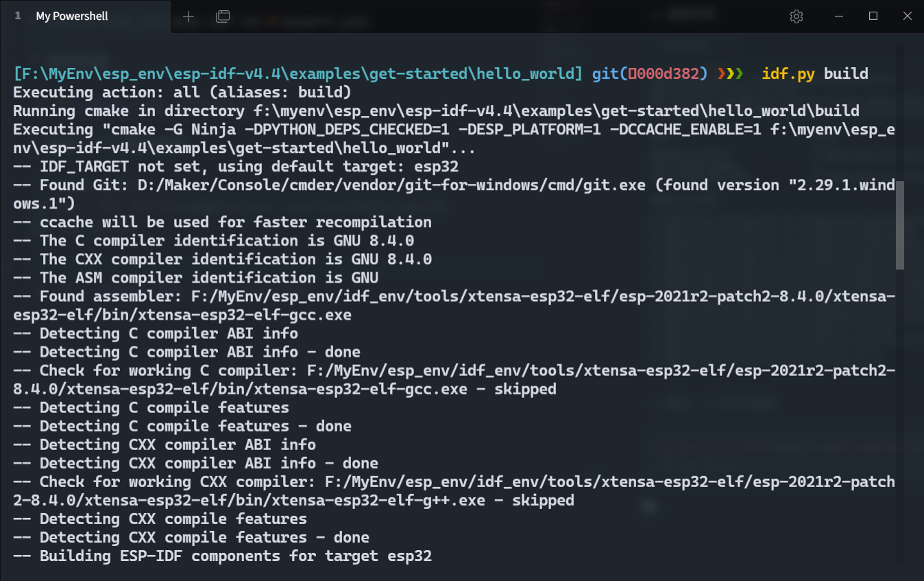Click the 'Found Git' output line
The height and width of the screenshot is (581, 924).
(x=454, y=194)
